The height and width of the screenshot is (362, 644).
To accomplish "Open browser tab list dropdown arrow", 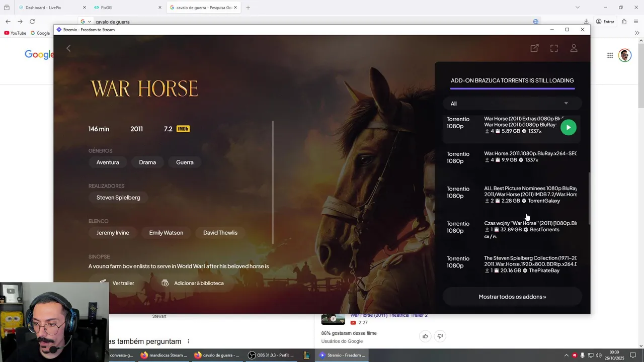I will point(578,8).
